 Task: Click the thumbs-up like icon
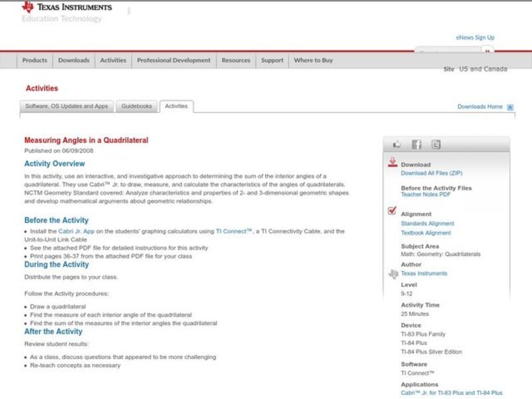coord(397,144)
